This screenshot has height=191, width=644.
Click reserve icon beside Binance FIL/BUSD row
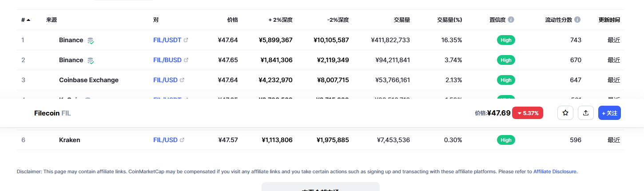91,60
